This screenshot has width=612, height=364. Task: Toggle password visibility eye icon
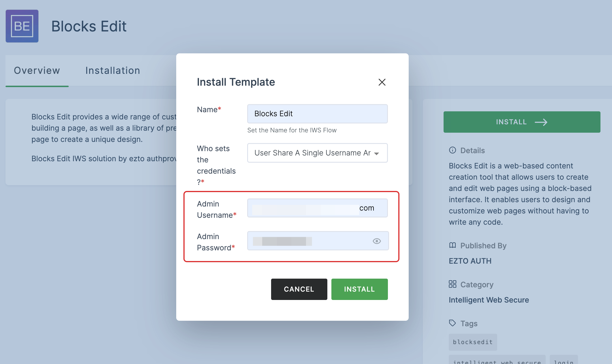tap(377, 241)
